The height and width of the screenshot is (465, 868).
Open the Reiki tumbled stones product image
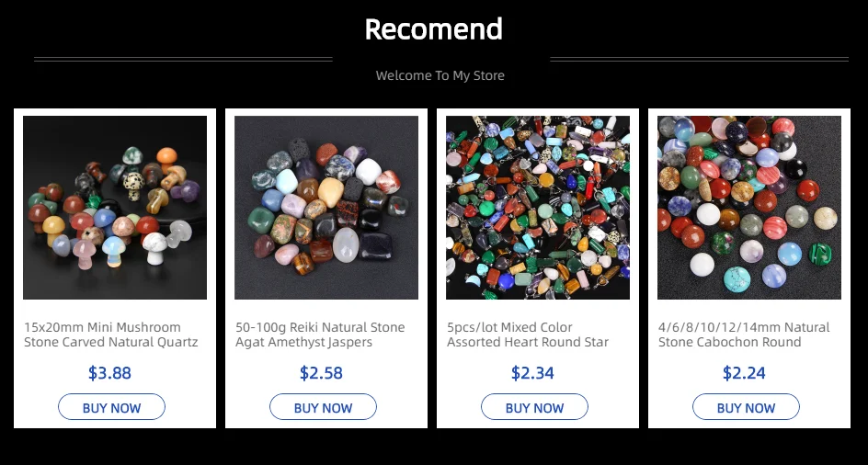pyautogui.click(x=326, y=208)
